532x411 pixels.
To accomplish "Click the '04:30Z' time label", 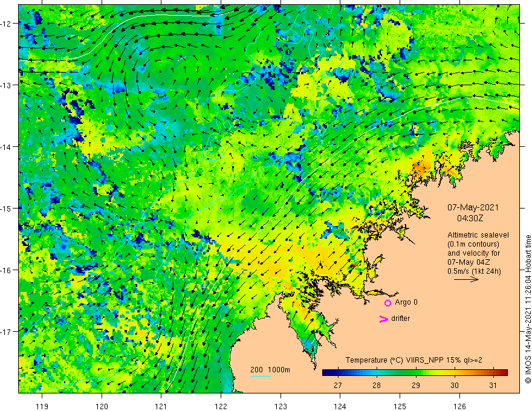I will pos(470,218).
